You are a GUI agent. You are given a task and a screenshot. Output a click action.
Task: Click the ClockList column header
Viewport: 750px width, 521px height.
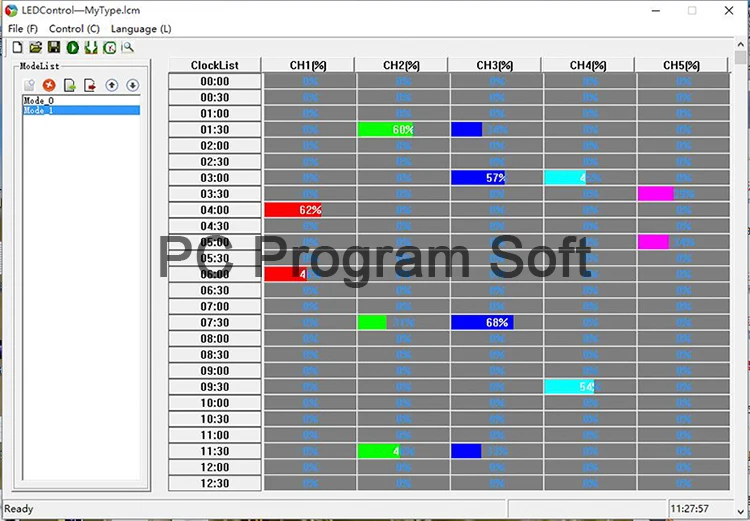tap(215, 65)
